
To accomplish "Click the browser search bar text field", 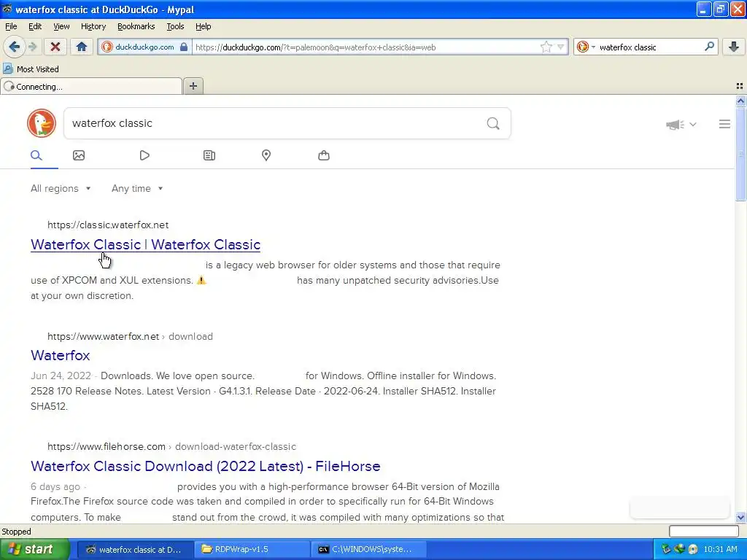I will (x=650, y=47).
